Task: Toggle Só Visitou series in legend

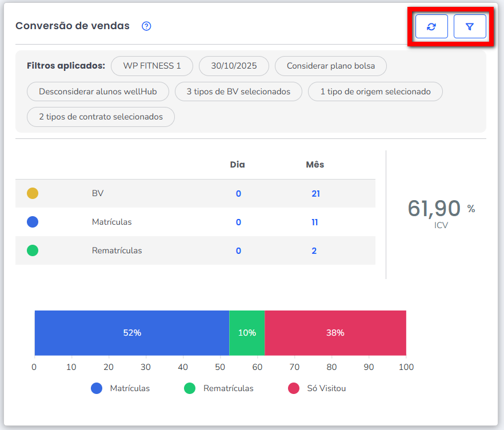Action: (x=317, y=388)
